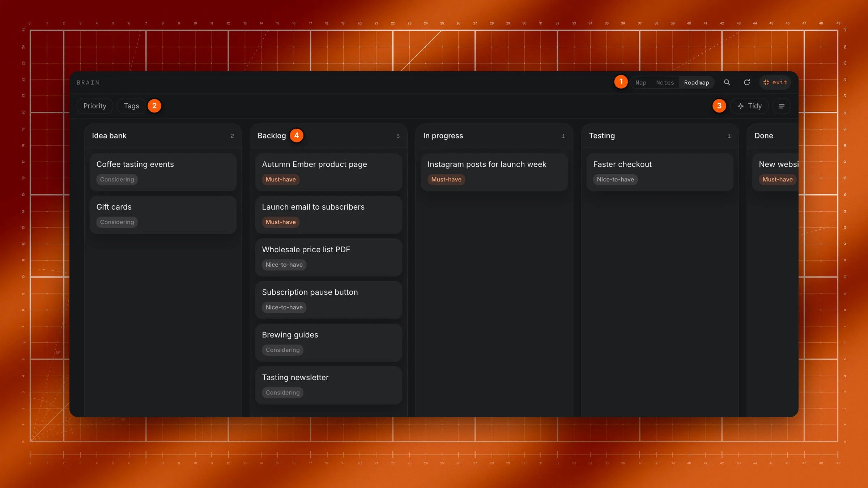Viewport: 868px width, 488px height.
Task: Click Considering tag on Brewing guides
Action: (x=282, y=350)
